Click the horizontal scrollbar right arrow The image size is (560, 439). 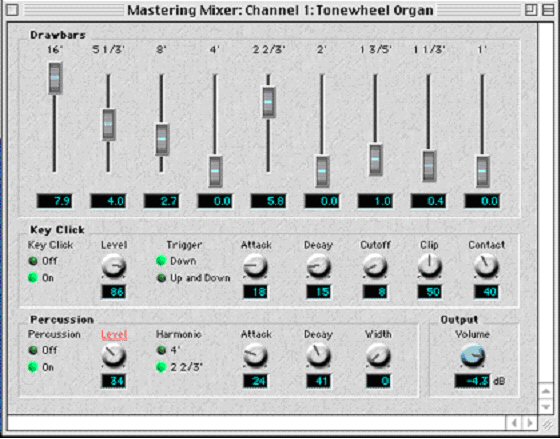530,423
